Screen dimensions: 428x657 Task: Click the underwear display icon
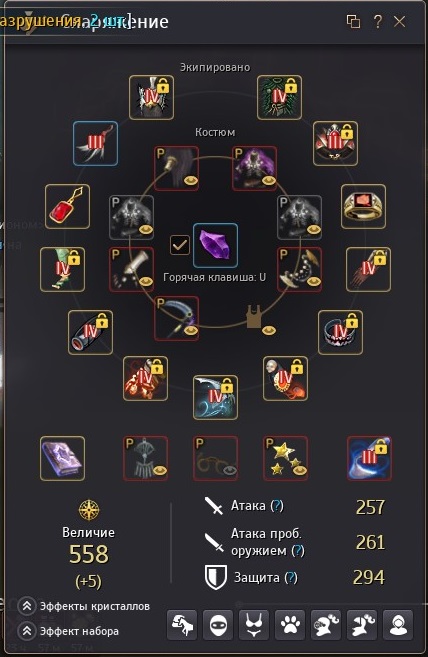click(254, 626)
